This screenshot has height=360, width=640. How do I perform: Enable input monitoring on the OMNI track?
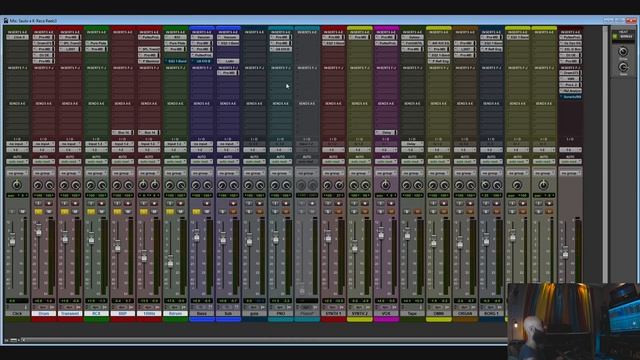pos(433,203)
